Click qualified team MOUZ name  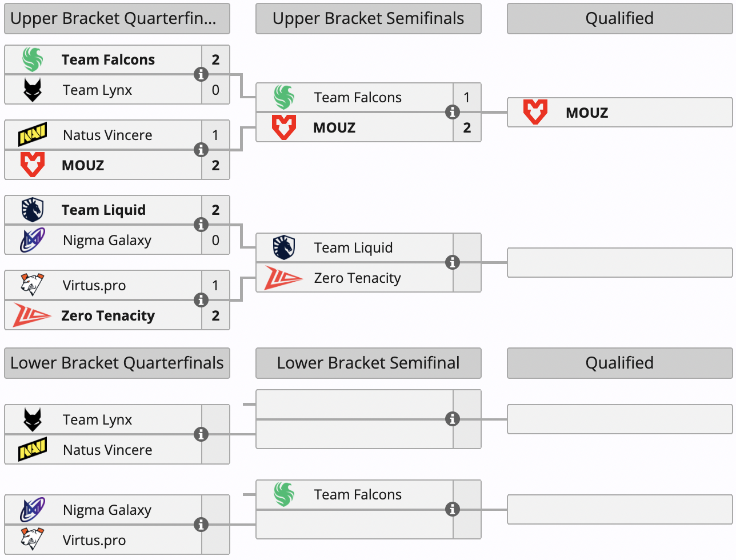[587, 113]
